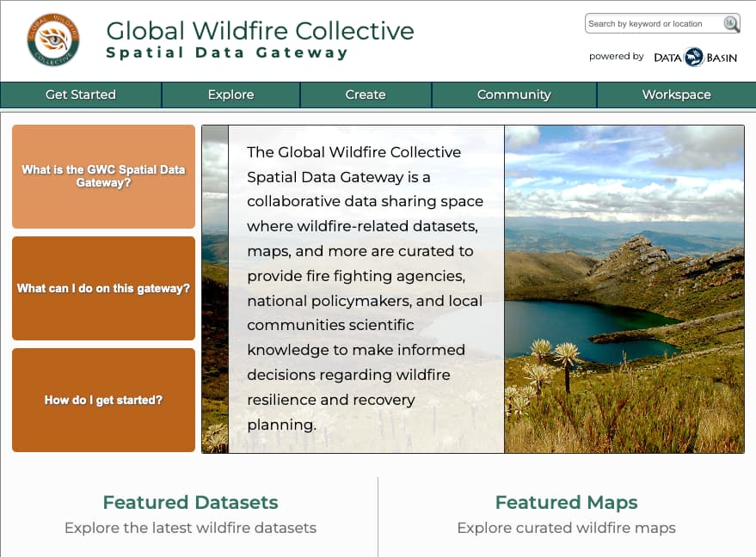This screenshot has height=557, width=756.
Task: Select the Create menu item
Action: [x=366, y=95]
